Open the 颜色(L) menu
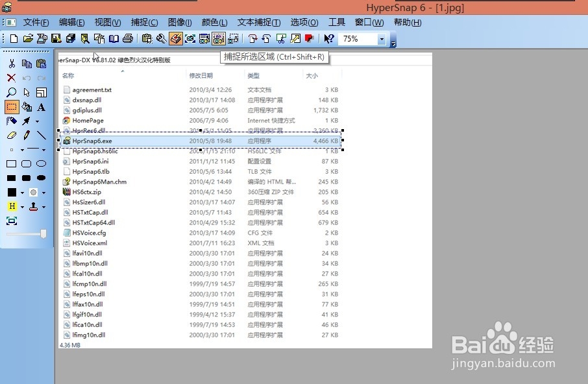The height and width of the screenshot is (384, 588). click(x=215, y=23)
